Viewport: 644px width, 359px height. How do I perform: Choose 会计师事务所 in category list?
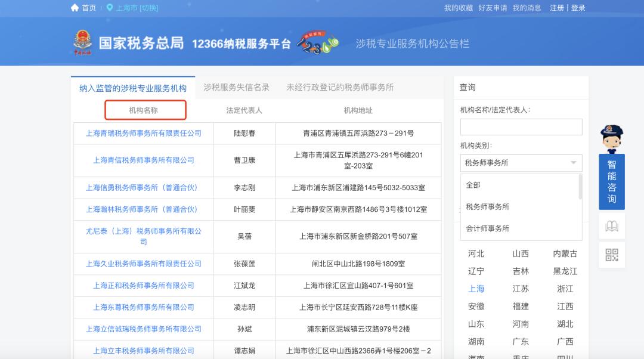point(488,228)
